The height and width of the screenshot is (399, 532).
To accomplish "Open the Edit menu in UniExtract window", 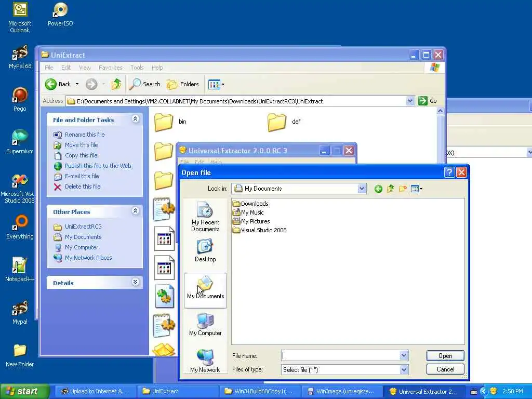I will coord(66,68).
